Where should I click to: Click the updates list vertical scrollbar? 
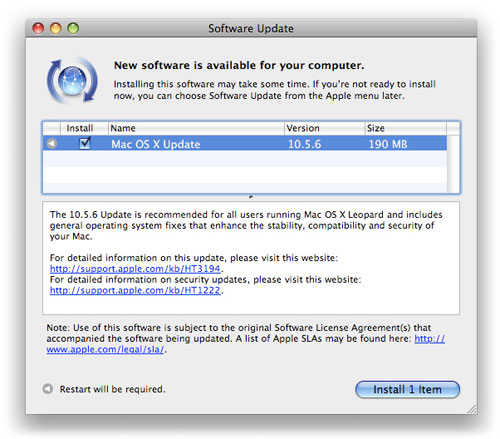click(x=453, y=163)
